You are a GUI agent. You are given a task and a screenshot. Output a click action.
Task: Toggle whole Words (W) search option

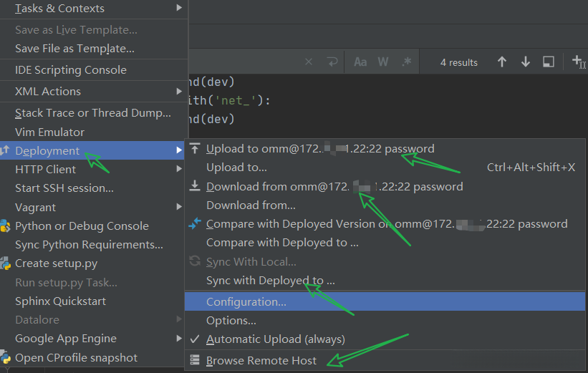pos(383,62)
